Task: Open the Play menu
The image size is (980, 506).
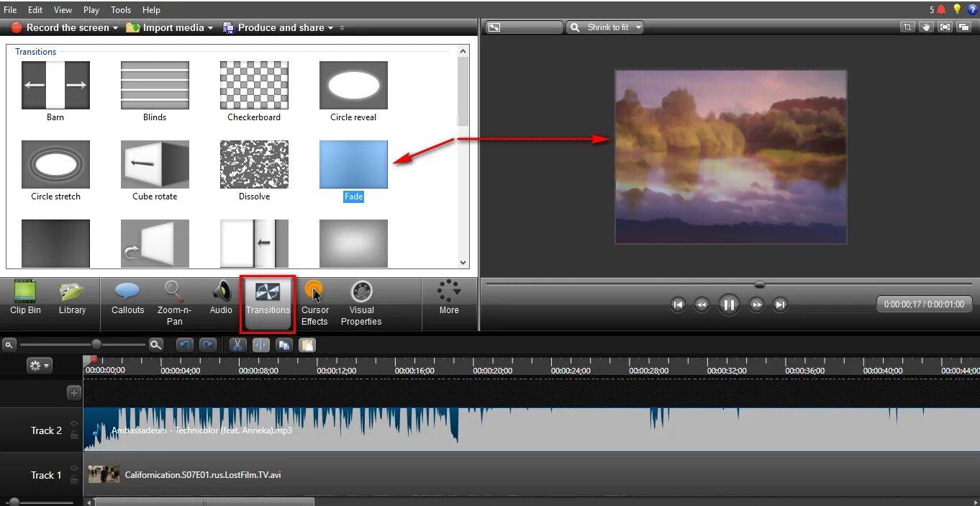Action: click(91, 10)
